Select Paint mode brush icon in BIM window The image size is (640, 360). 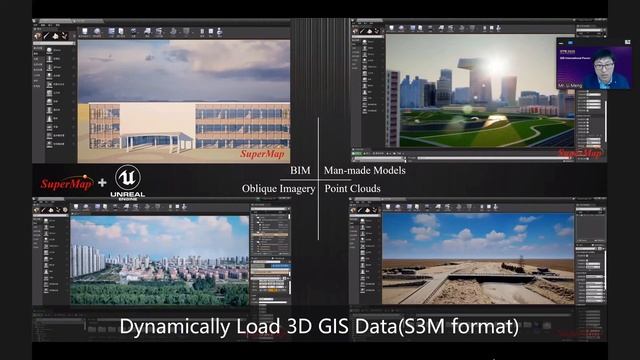tap(47, 36)
